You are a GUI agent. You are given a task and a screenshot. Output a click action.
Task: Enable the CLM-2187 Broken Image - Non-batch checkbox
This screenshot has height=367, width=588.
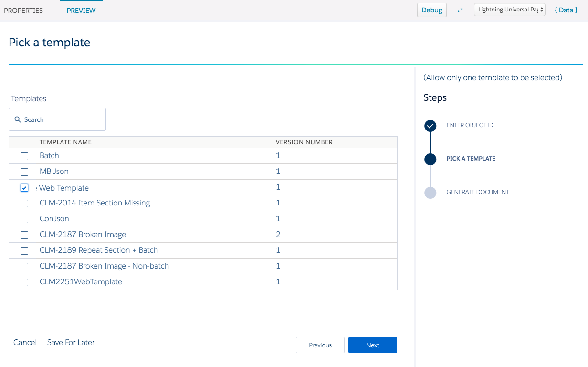[24, 267]
